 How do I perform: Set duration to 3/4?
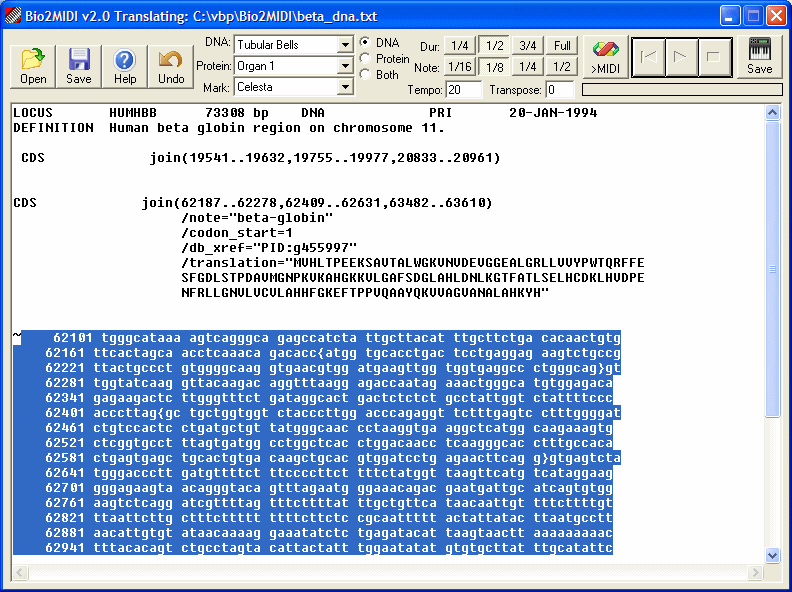point(528,46)
